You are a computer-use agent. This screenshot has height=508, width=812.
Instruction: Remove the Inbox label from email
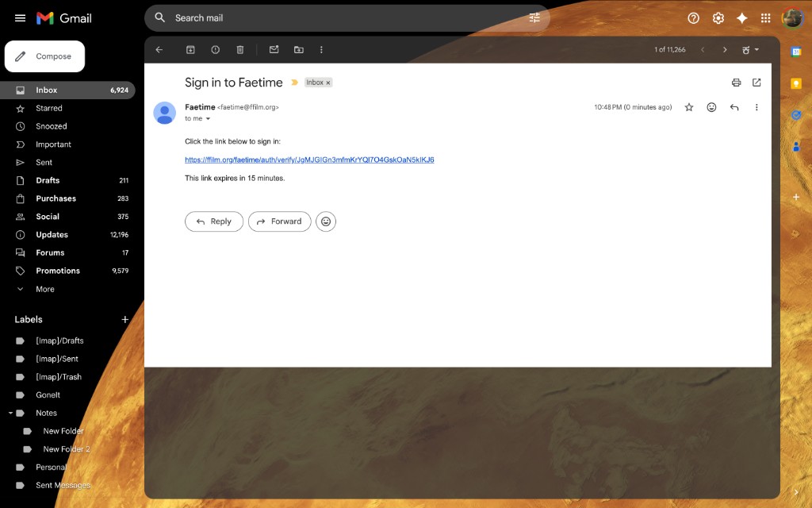coord(328,83)
